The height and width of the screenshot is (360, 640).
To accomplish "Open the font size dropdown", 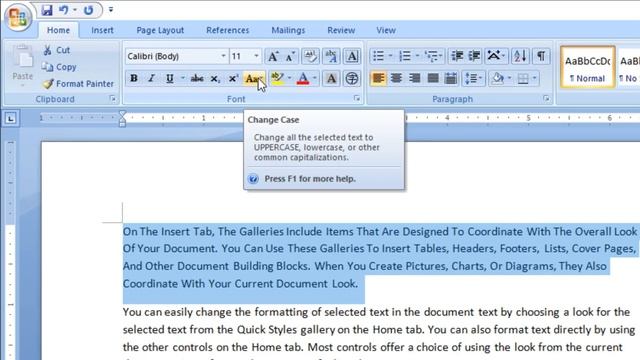I will point(256,56).
